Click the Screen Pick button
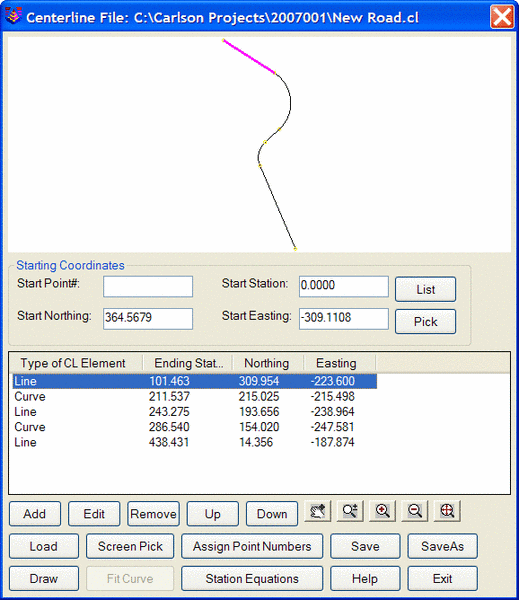519x600 pixels. pyautogui.click(x=130, y=546)
